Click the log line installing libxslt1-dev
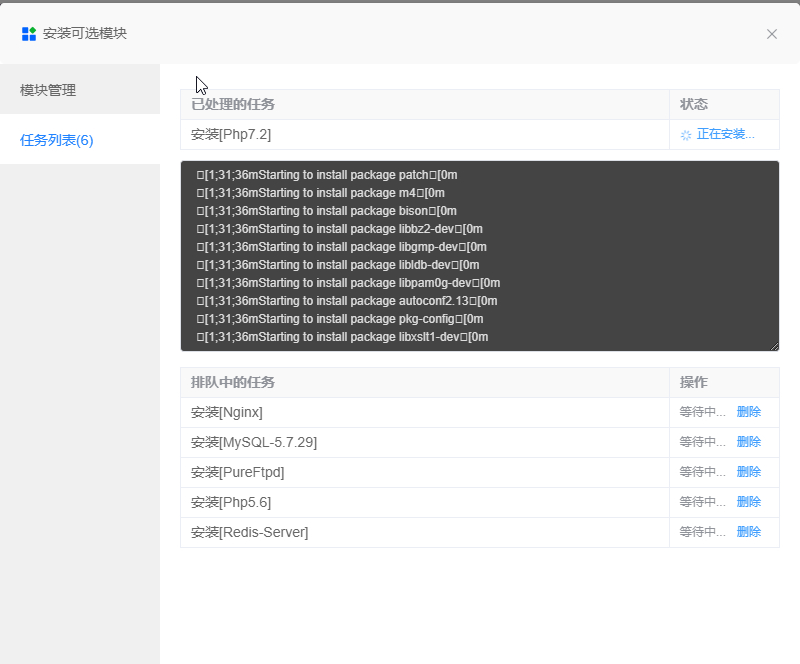The width and height of the screenshot is (800, 664). coord(342,337)
